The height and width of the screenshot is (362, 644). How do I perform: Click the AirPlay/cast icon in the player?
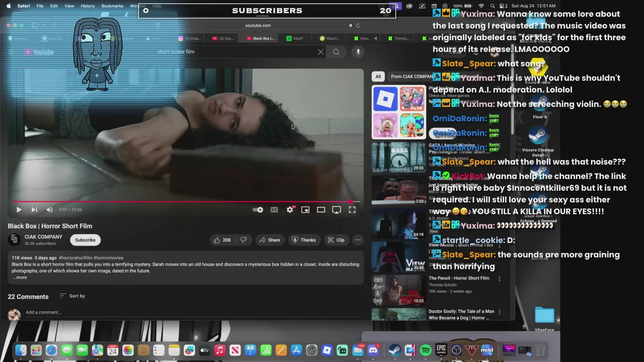click(337, 210)
